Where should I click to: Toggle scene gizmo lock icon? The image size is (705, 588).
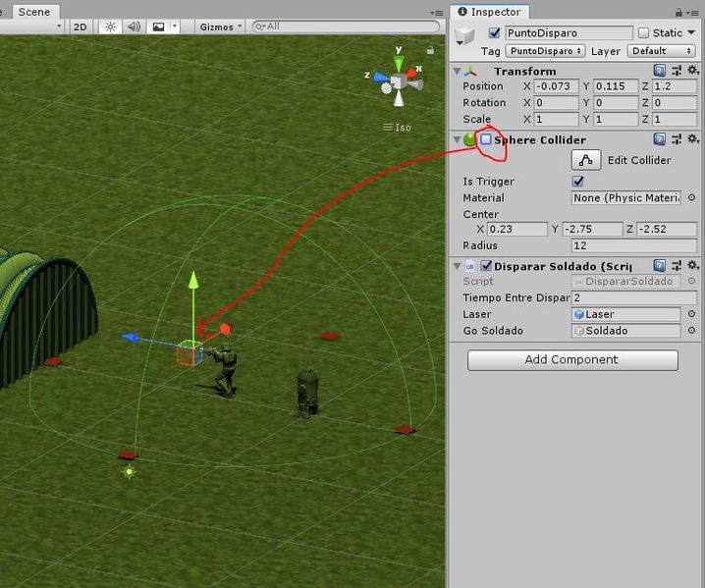(430, 50)
